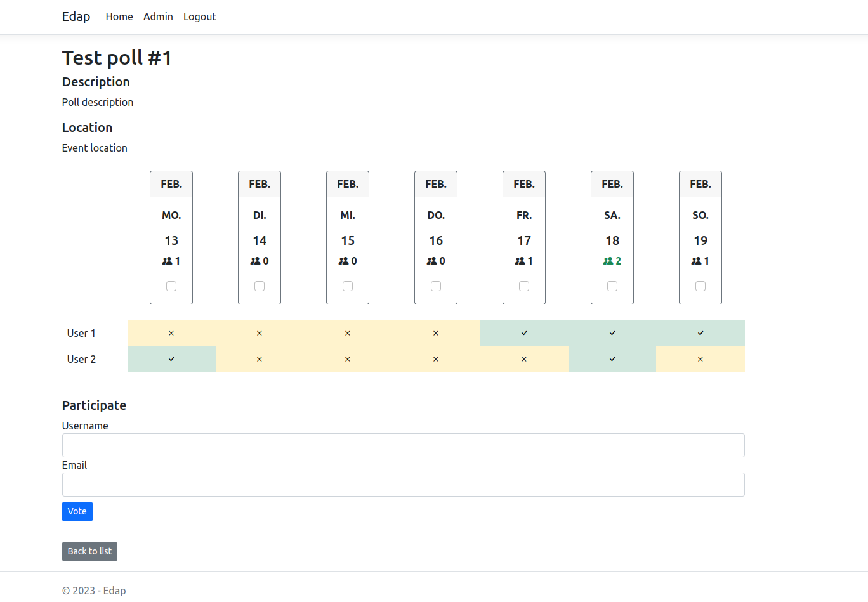Tick the Saturday 18 voting checkbox
Image resolution: width=868 pixels, height=602 pixels.
612,285
